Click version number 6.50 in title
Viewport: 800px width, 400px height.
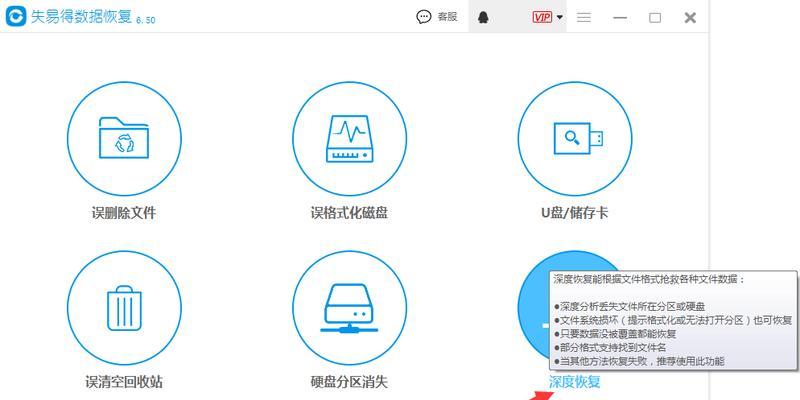point(145,20)
